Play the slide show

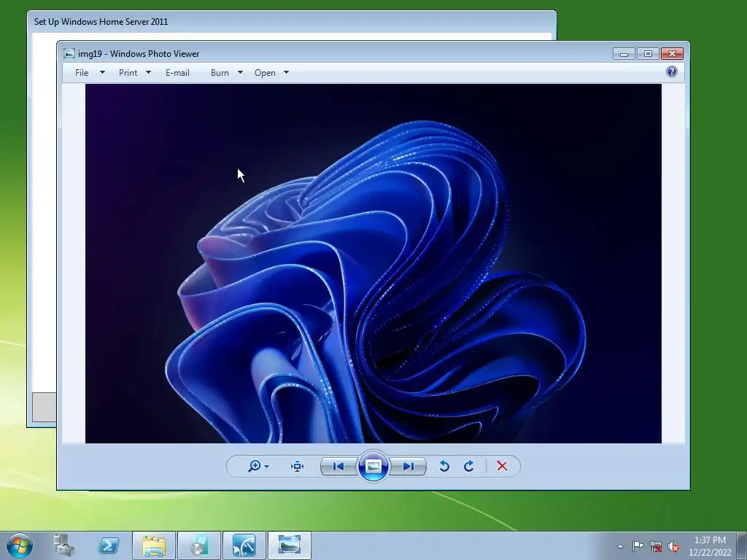[373, 466]
